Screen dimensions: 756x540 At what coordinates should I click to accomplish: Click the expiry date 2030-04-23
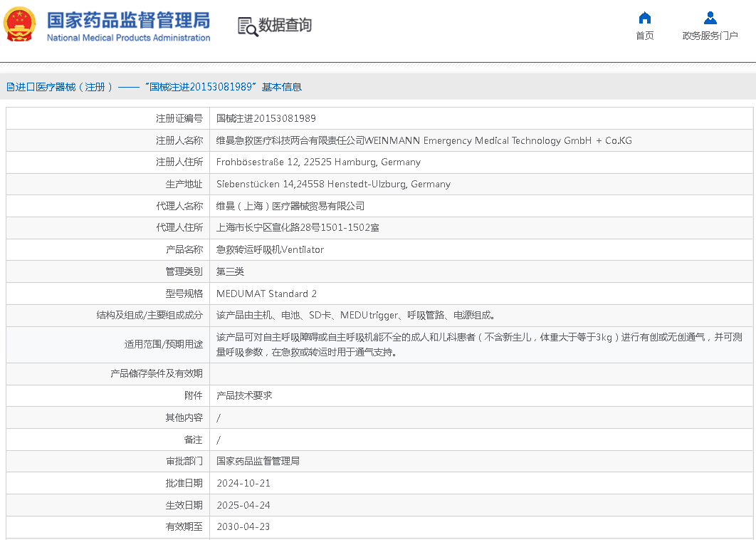[x=243, y=526]
